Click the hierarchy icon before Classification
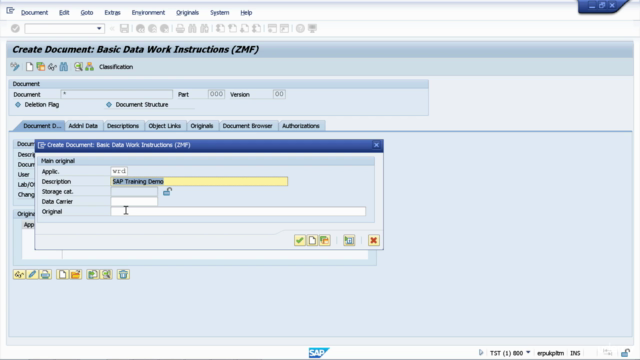The image size is (640, 360). tap(89, 67)
